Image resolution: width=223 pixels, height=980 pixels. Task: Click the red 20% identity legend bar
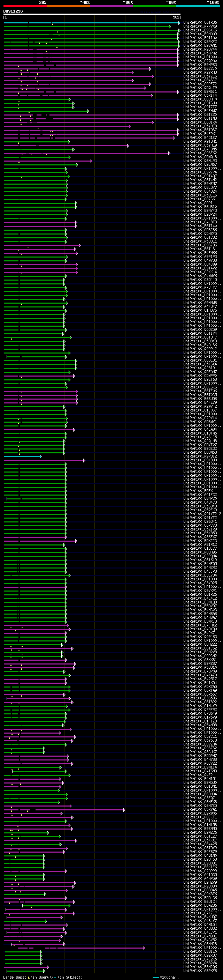(25, 6)
